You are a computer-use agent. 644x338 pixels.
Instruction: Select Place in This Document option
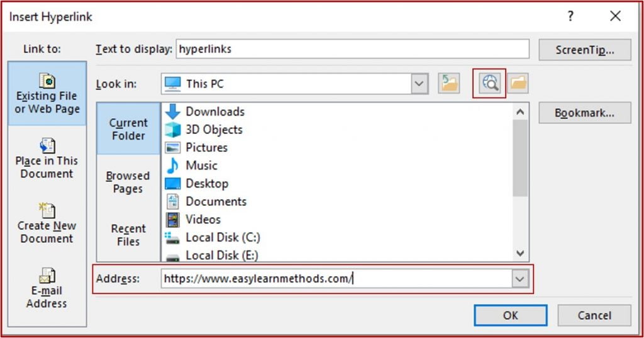pos(47,159)
